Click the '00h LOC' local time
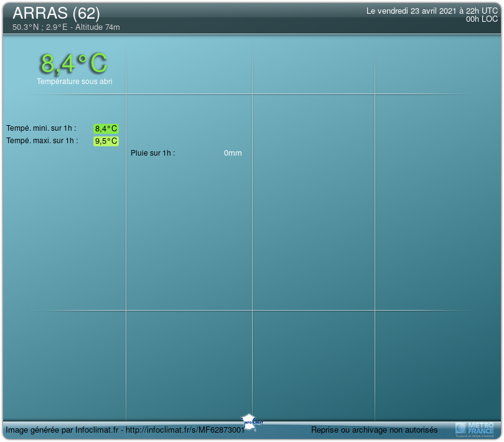 pyautogui.click(x=482, y=19)
